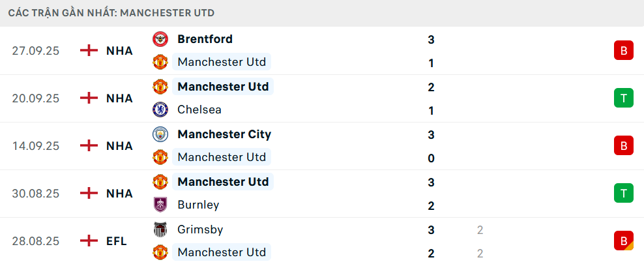This screenshot has height=264, width=644.
Task: Click England flag on 20.09.25 row
Action: (89, 98)
